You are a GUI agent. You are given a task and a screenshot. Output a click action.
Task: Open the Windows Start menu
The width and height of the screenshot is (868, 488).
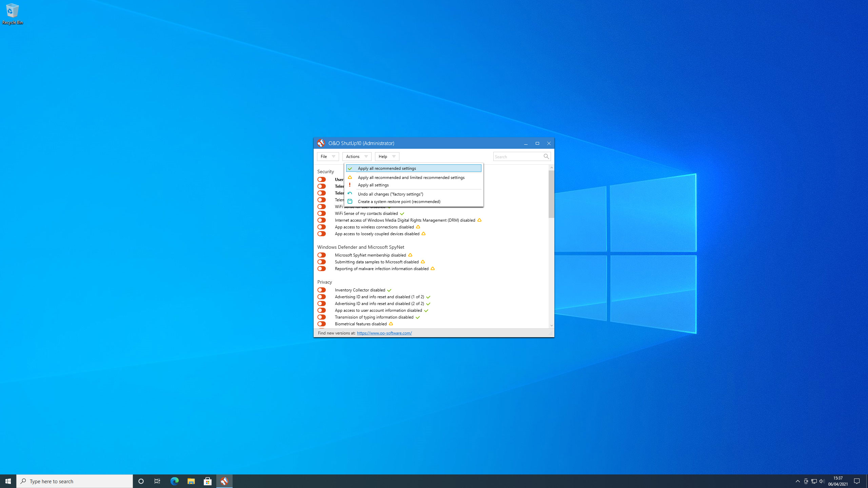click(8, 481)
